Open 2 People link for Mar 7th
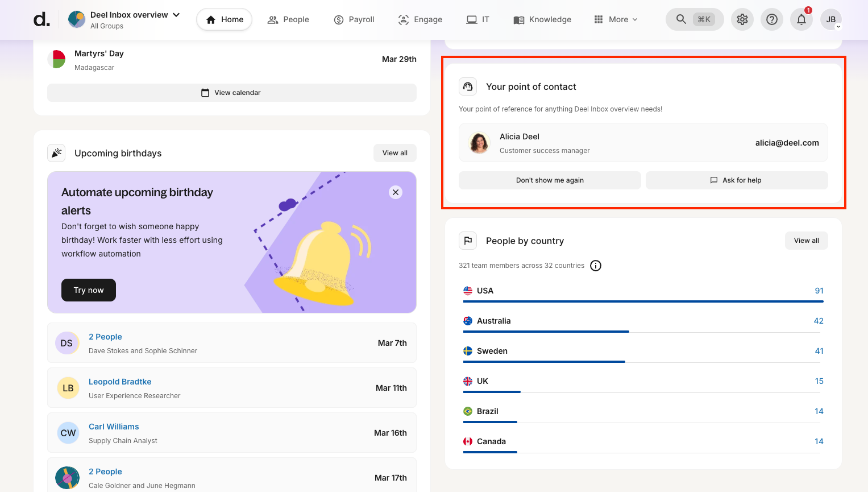 105,337
